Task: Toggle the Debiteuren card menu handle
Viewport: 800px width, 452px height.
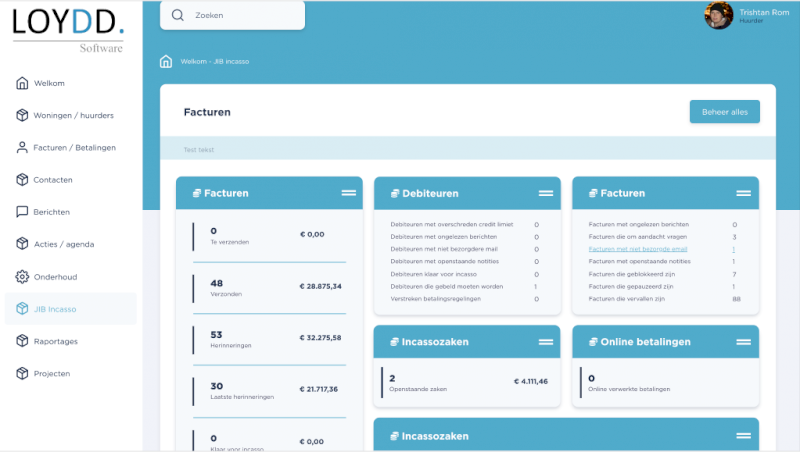Action: (546, 192)
